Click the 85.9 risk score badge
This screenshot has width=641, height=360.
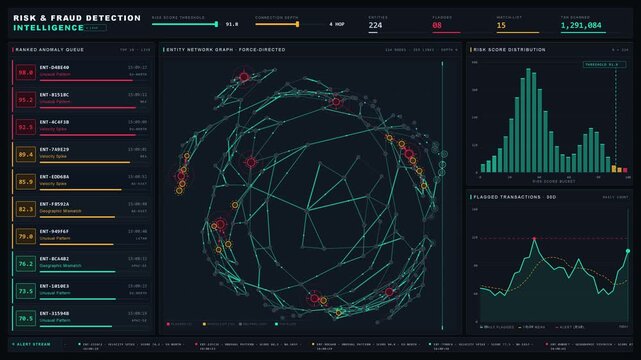(26, 182)
